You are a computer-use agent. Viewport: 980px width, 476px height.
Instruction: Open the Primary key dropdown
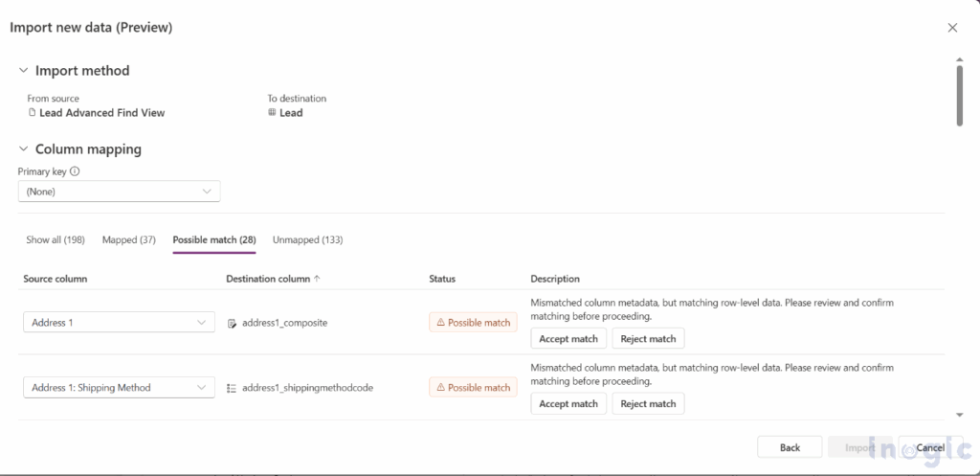pos(120,192)
